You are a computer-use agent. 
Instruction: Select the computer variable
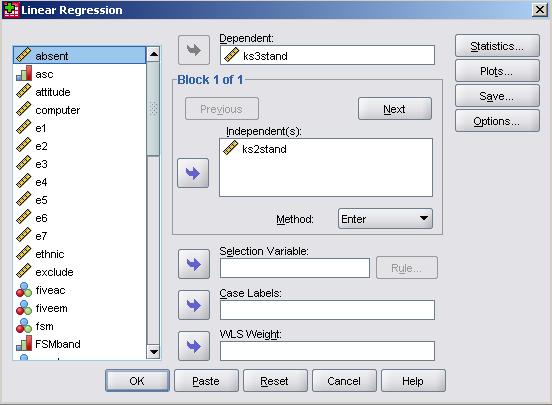[x=79, y=110]
